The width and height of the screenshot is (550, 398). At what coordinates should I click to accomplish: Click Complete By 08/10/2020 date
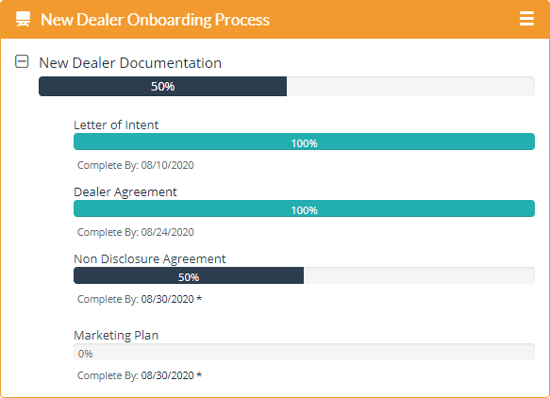(x=135, y=165)
